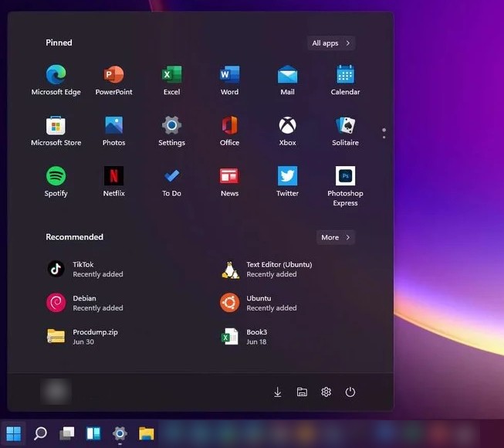Open Microsoft Edge from pinned apps
The height and width of the screenshot is (448, 504).
tap(56, 80)
